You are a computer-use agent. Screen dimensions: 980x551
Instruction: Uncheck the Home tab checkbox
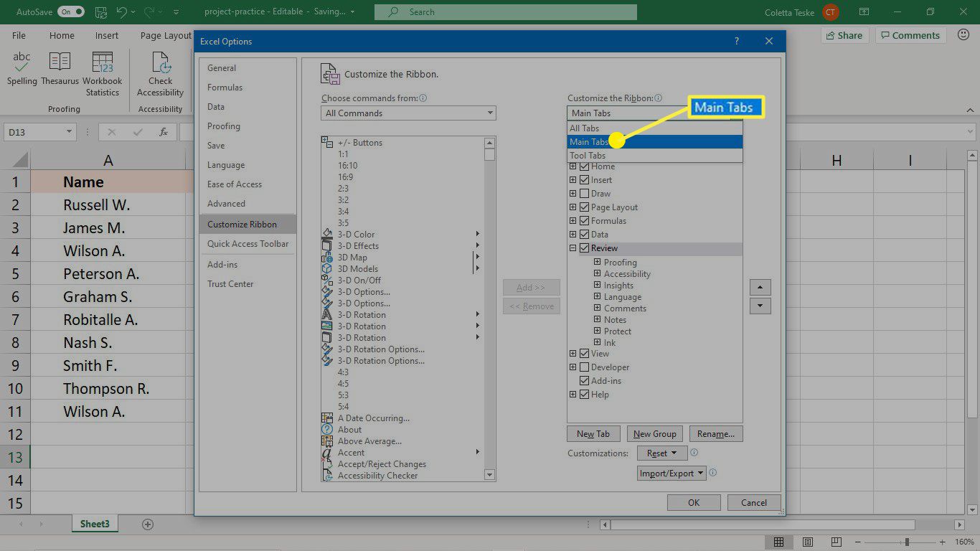click(584, 166)
